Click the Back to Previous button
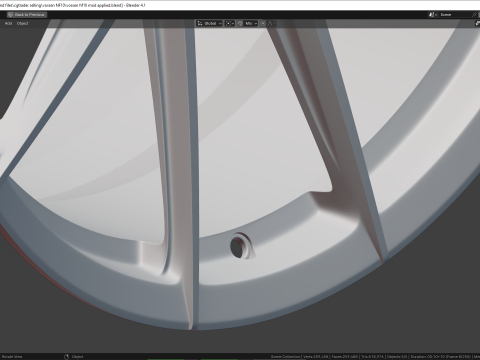This screenshot has height=360, width=480. coord(27,15)
